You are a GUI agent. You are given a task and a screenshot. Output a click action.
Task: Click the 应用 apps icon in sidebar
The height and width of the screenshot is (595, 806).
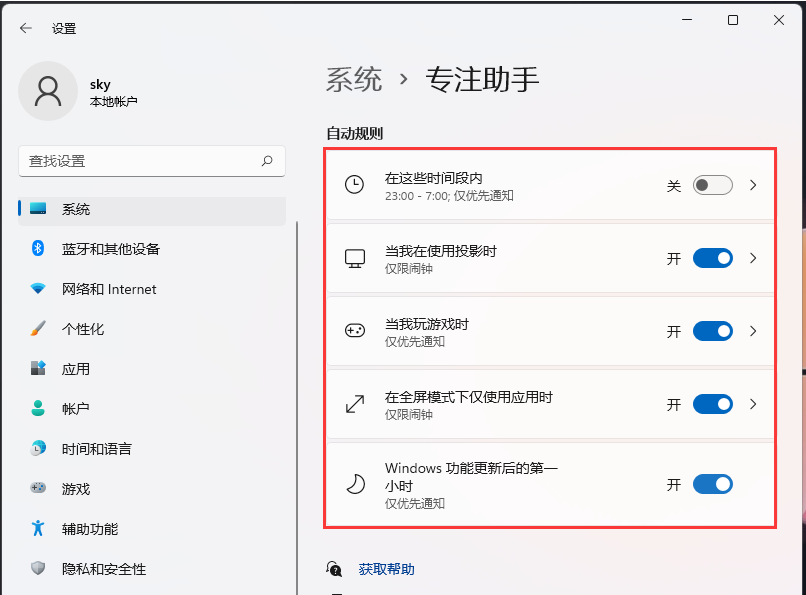click(37, 369)
